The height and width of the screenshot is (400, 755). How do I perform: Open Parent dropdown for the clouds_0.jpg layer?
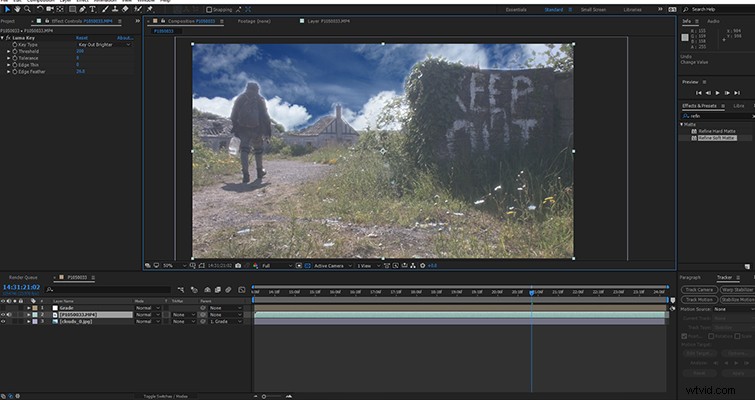tap(225, 321)
